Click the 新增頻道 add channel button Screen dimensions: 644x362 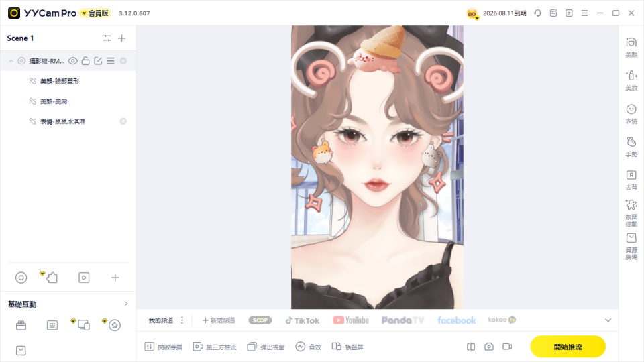point(219,320)
